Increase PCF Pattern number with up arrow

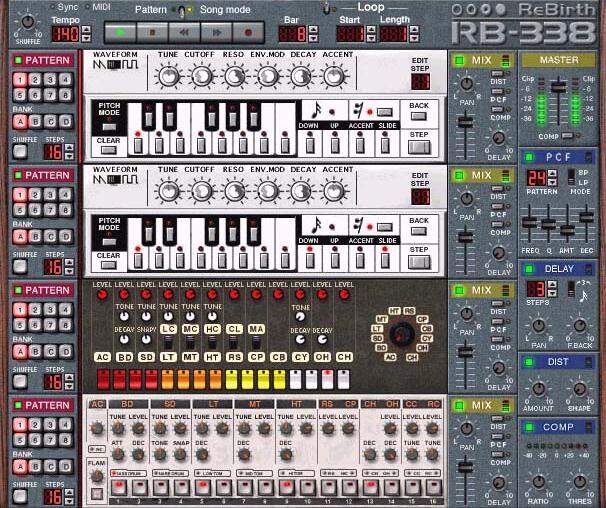pos(553,174)
